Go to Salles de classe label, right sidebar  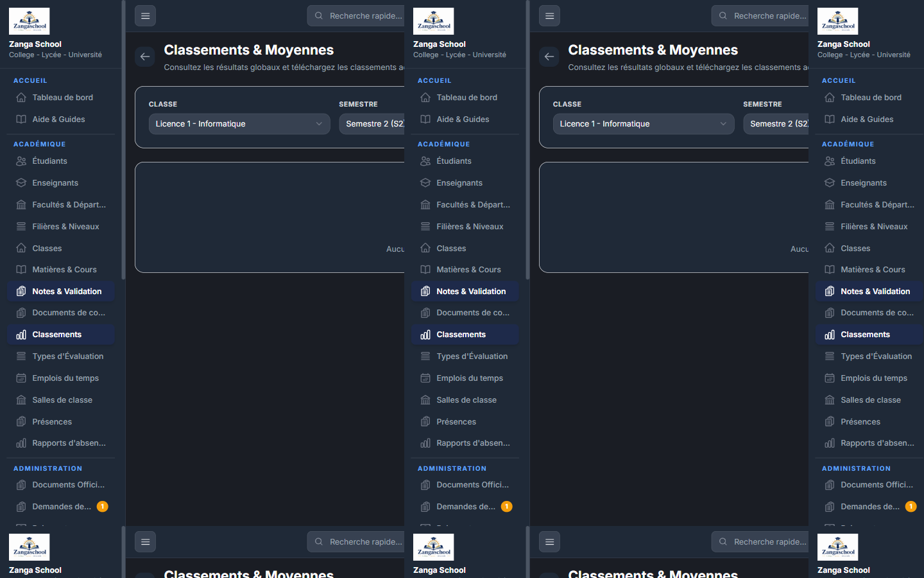pyautogui.click(x=871, y=400)
